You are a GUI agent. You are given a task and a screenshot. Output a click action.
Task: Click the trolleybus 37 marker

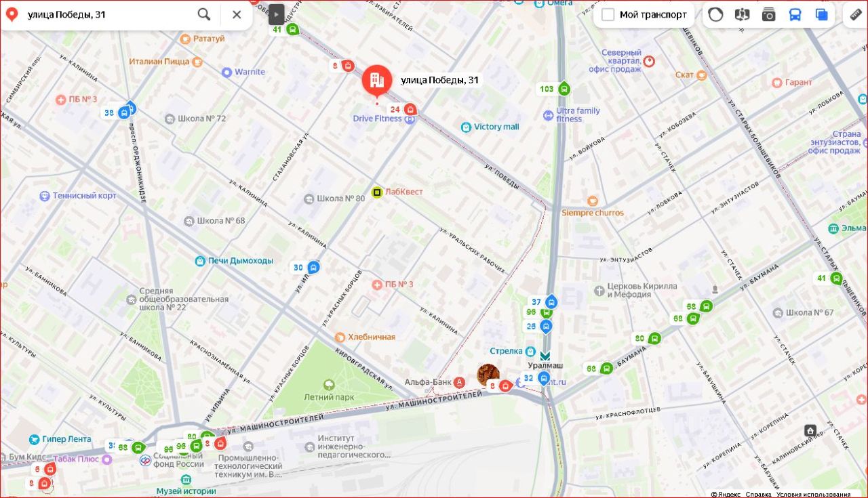pos(551,302)
